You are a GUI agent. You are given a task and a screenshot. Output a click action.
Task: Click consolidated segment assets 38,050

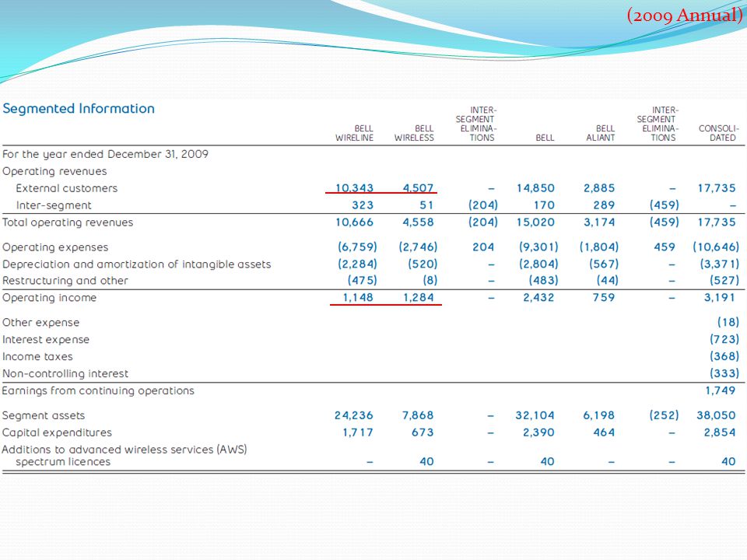(x=716, y=415)
